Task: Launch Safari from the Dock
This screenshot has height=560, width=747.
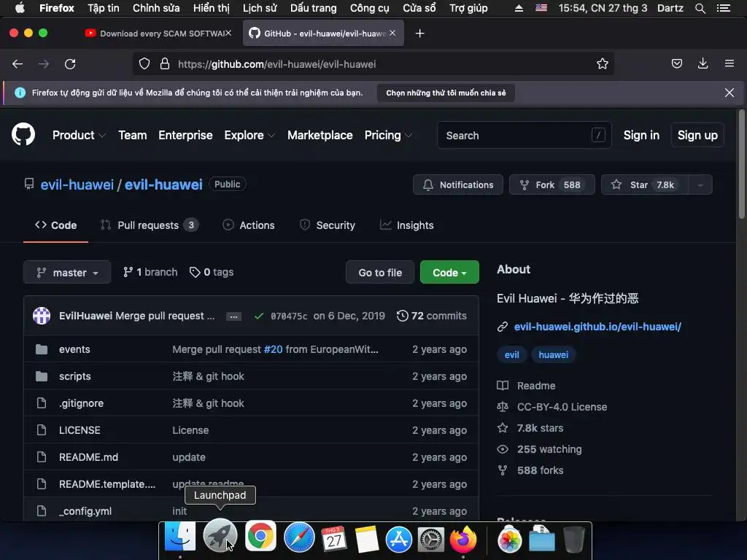Action: click(299, 537)
